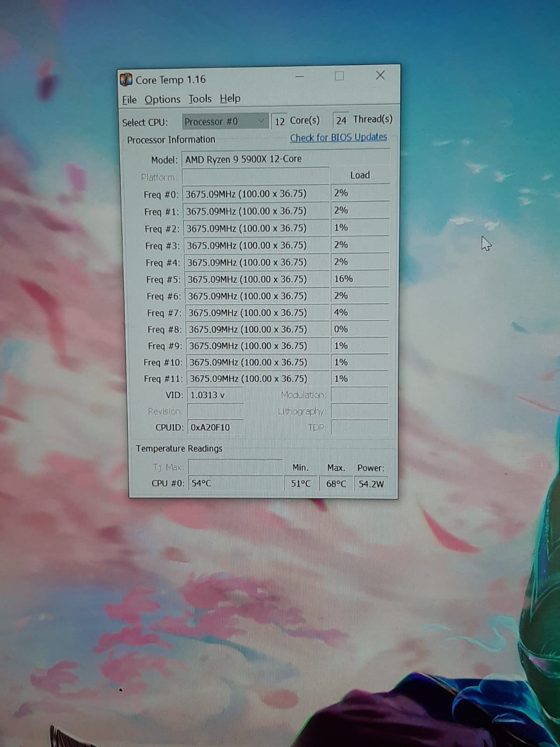This screenshot has width=560, height=747.
Task: Select the Freq #8 frequency value
Action: (x=258, y=329)
